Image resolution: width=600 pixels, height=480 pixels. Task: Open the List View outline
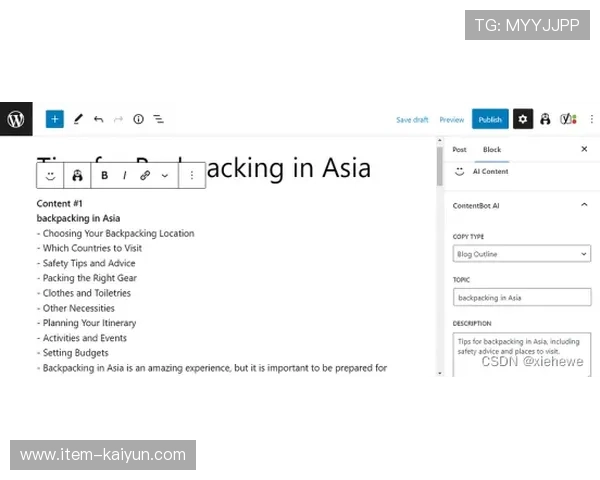[x=158, y=119]
